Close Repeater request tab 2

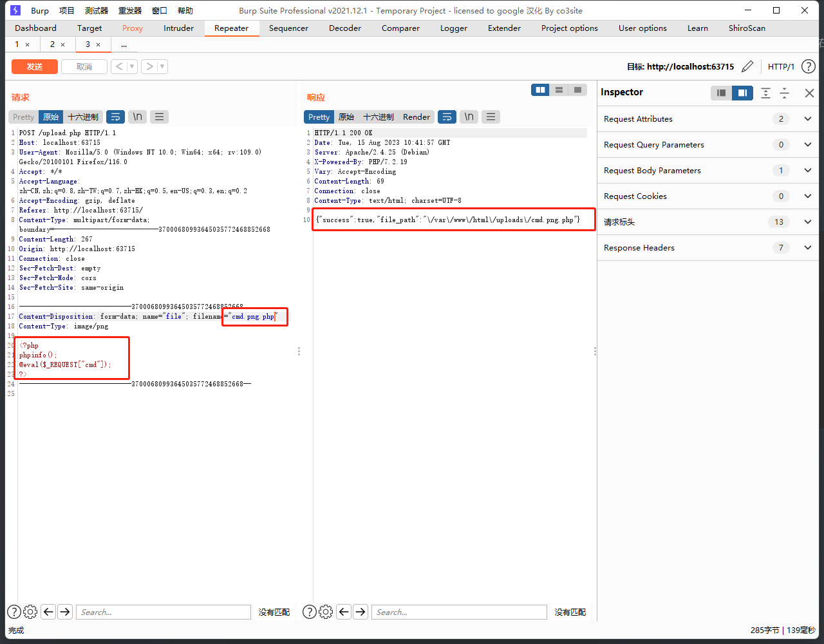[62, 44]
